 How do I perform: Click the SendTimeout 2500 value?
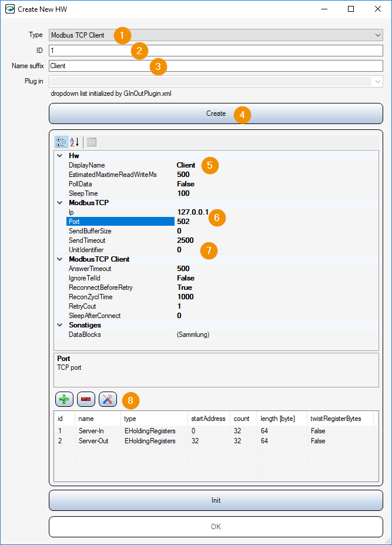pos(185,240)
